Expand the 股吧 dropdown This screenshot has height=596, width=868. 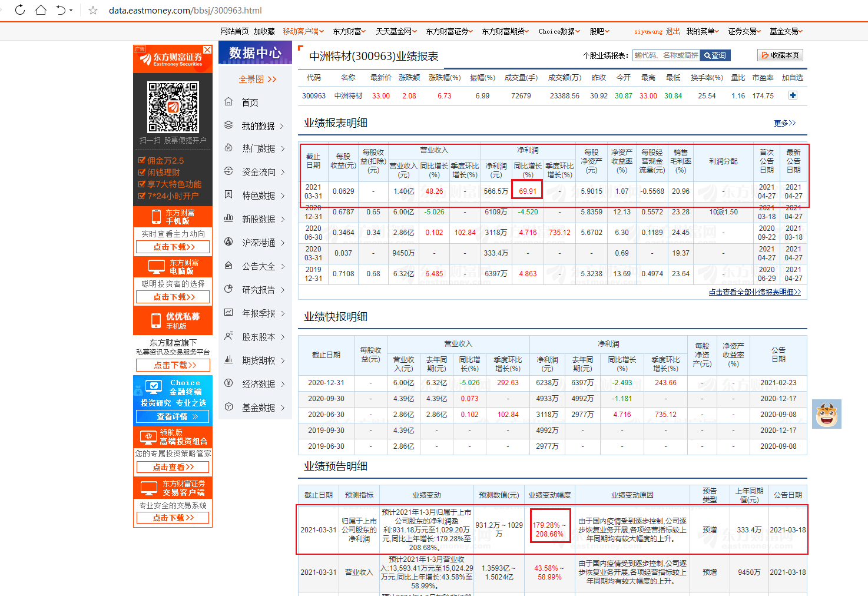(599, 31)
